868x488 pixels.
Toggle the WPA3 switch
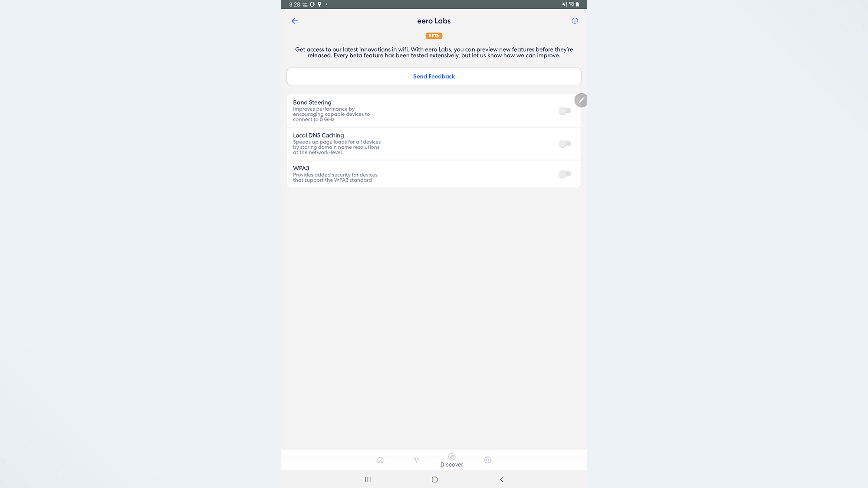point(564,174)
